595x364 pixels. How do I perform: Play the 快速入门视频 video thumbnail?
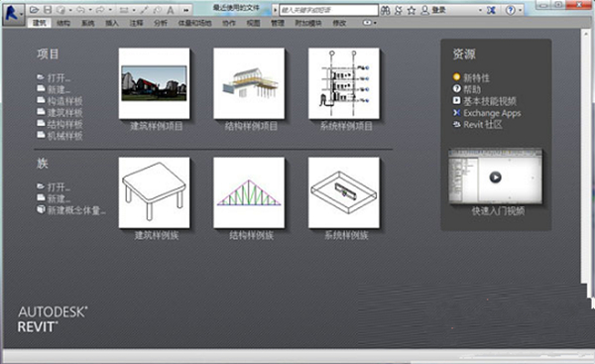495,177
